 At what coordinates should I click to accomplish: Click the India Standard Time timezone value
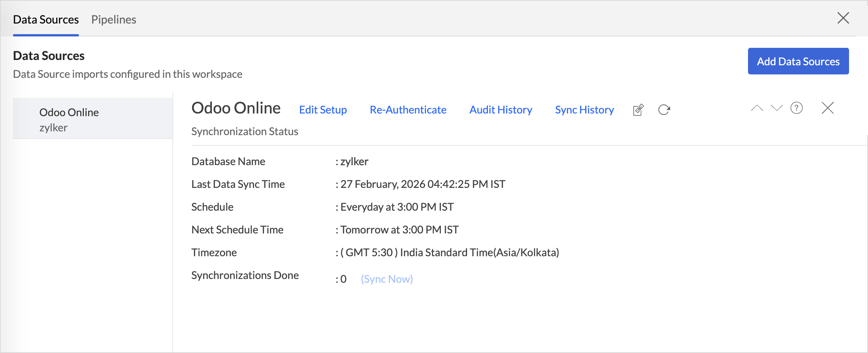450,252
